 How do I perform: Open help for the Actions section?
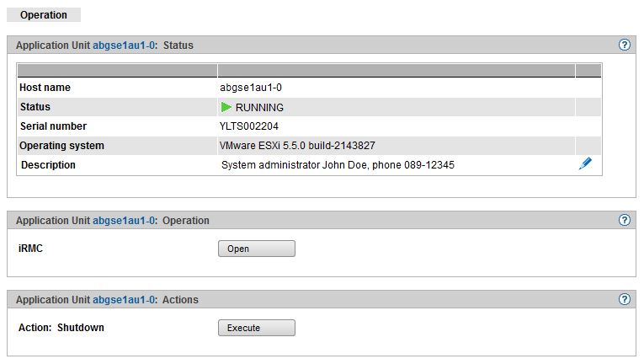pyautogui.click(x=625, y=299)
